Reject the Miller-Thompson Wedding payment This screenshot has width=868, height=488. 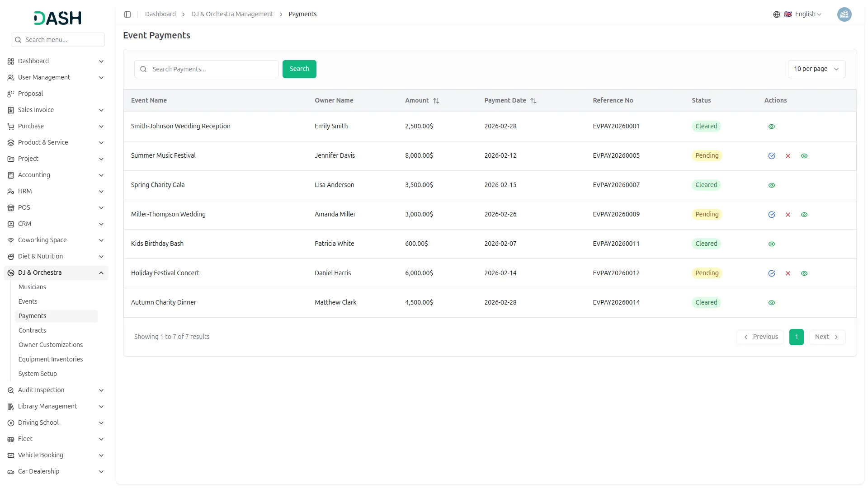pyautogui.click(x=788, y=215)
